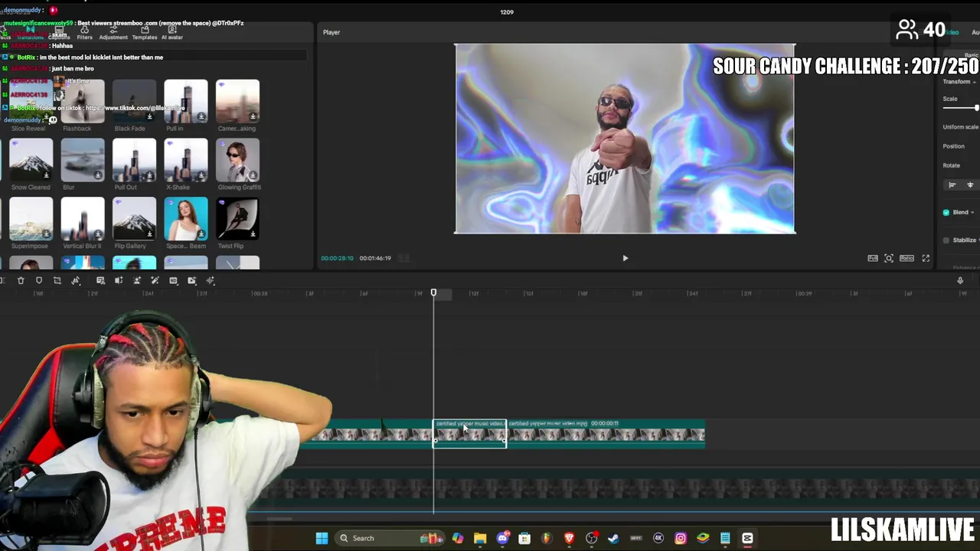Download the Pull in transition
The height and width of the screenshot is (551, 980).
[201, 116]
